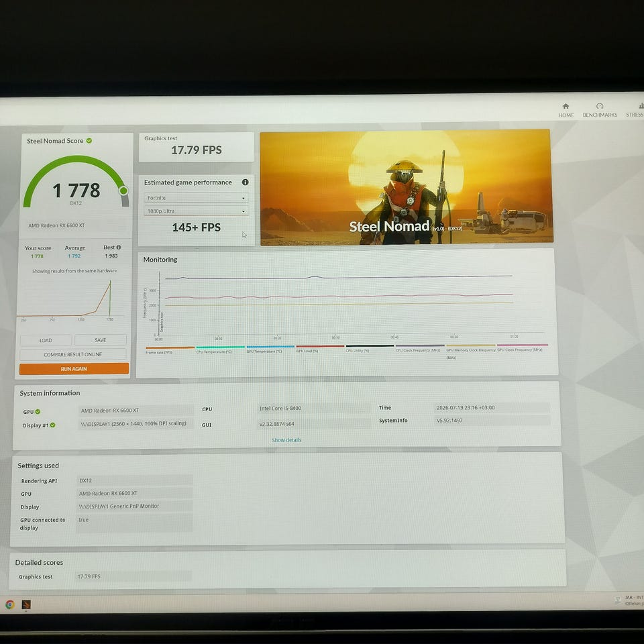Toggle the Frame rate (FPS) legend item
The height and width of the screenshot is (644, 644).
(x=170, y=350)
